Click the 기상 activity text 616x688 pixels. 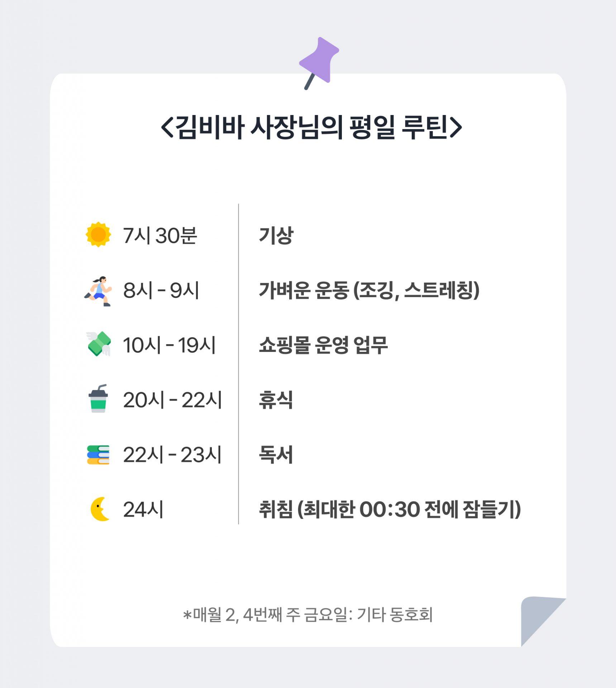click(x=276, y=235)
